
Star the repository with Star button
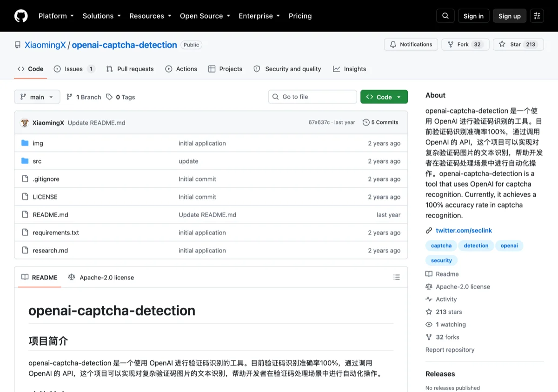click(518, 44)
